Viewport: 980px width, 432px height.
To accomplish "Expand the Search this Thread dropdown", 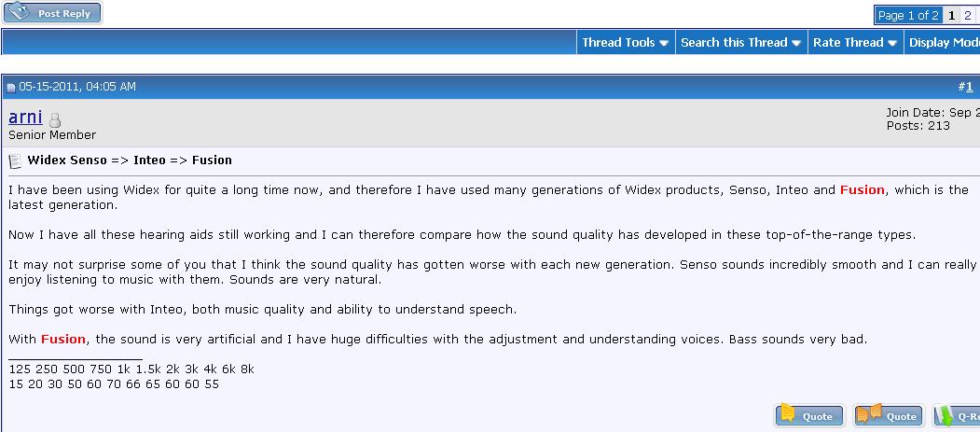I will [x=741, y=43].
